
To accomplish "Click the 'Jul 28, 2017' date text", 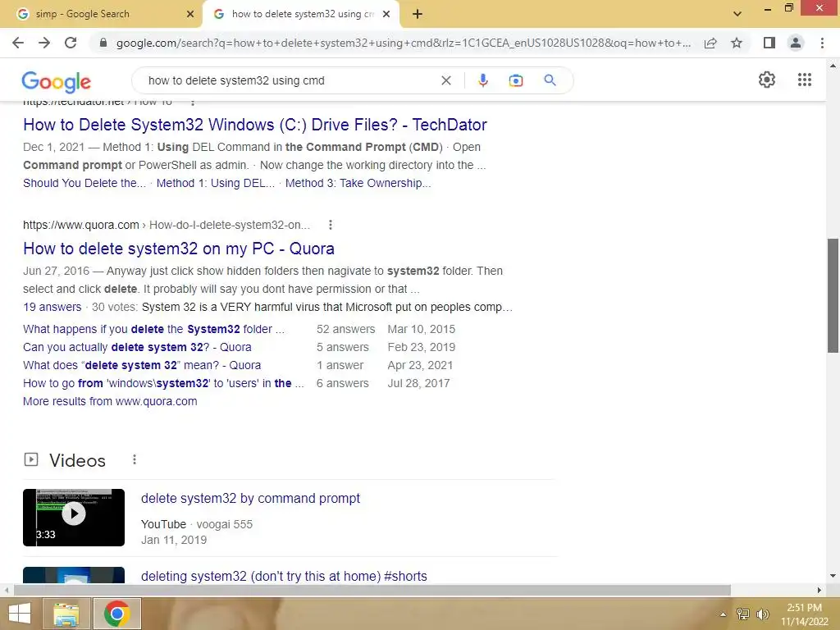I will click(419, 384).
